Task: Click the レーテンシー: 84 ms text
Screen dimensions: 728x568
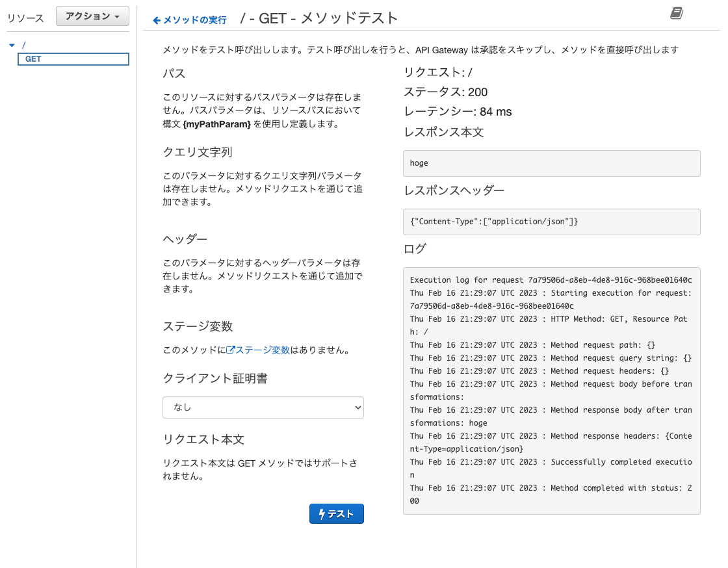Action: (458, 112)
